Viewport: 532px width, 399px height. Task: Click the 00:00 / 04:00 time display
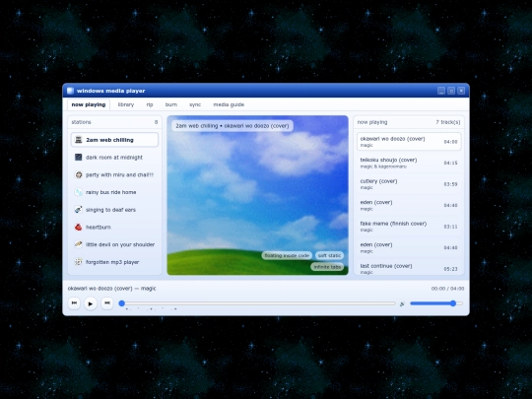coord(447,289)
